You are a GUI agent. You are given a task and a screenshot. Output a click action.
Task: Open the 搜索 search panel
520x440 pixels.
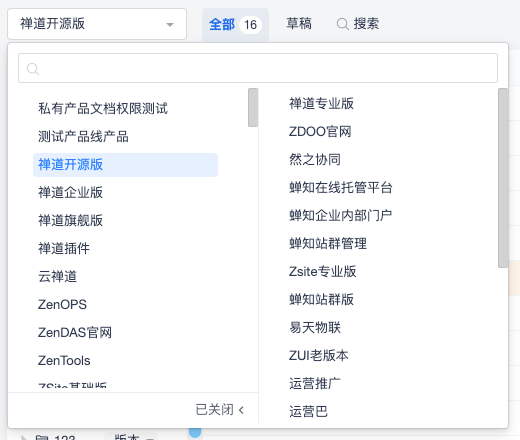(358, 24)
